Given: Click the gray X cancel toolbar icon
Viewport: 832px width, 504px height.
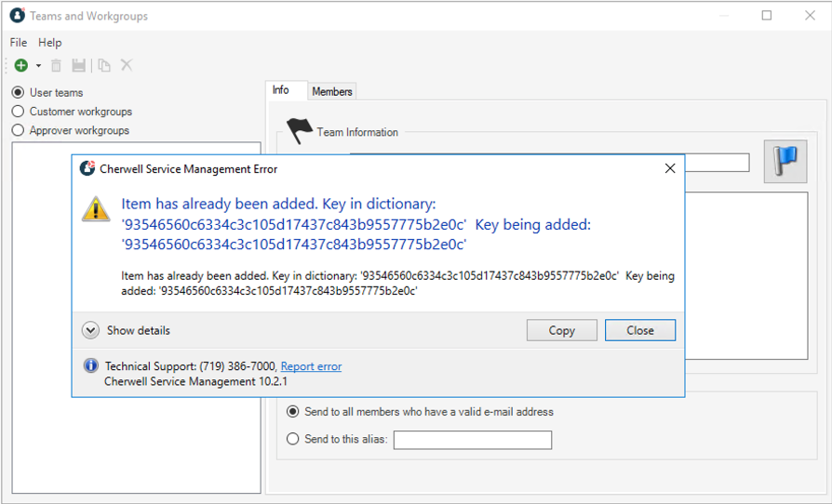Looking at the screenshot, I should pos(127,65).
